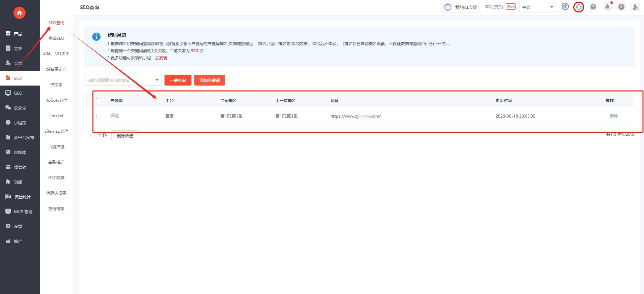
Task: Open the GEO section icon in the sidebar
Action: [8, 93]
